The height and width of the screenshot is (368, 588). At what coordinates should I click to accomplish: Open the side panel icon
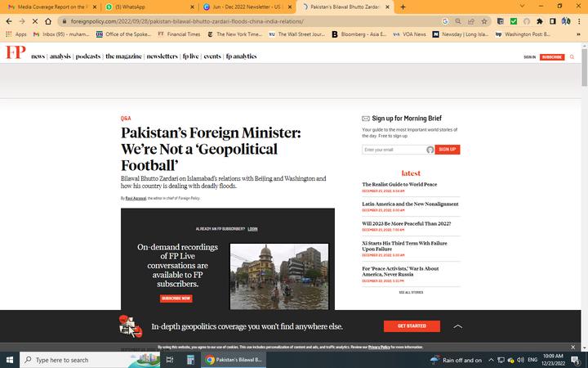pos(552,21)
